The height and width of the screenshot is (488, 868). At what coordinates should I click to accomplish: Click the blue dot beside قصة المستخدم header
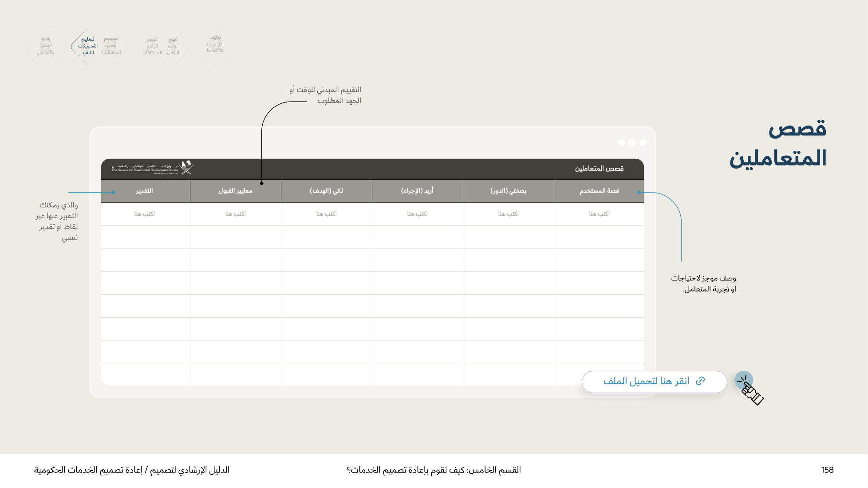pyautogui.click(x=639, y=193)
